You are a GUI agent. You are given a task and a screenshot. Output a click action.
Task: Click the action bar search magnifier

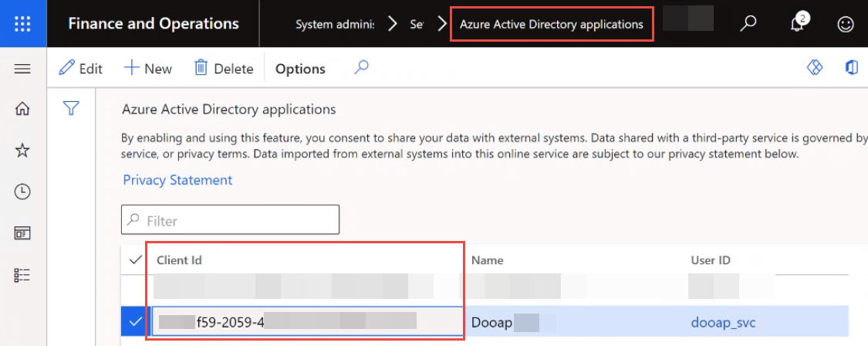(362, 68)
